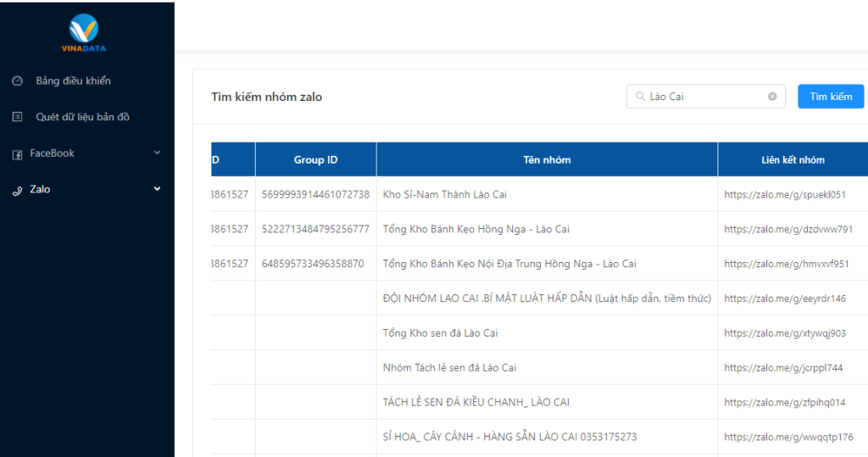Click the dashboard gauge icon
Screen dimensions: 868x457
click(17, 81)
